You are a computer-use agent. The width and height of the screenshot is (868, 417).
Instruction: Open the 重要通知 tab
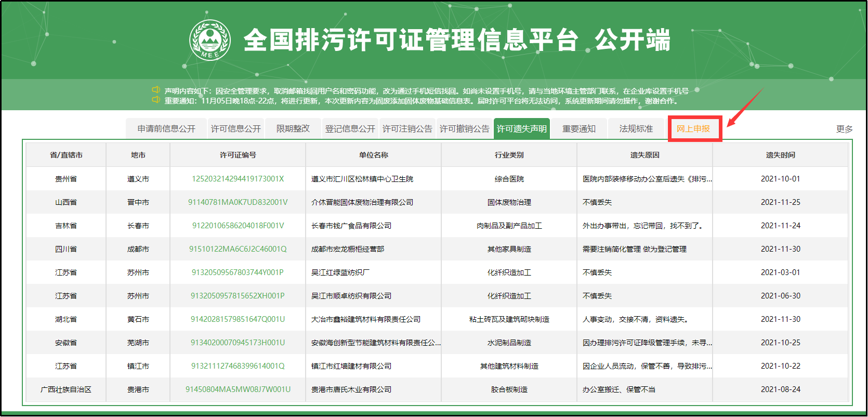point(578,128)
